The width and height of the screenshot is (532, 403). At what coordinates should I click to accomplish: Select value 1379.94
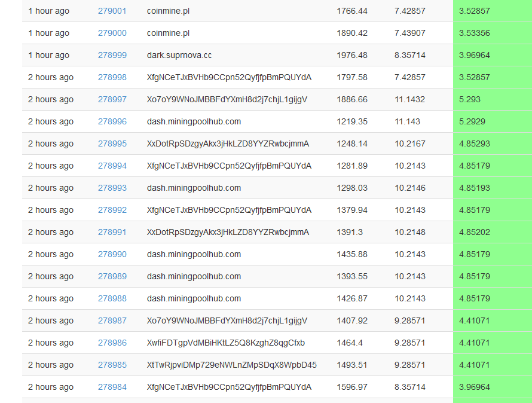coord(352,210)
